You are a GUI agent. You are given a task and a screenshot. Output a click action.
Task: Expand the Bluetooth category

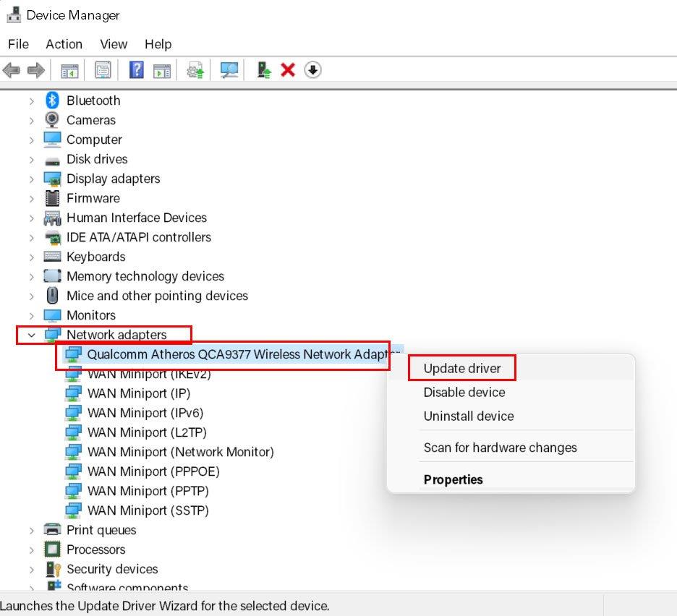31,100
